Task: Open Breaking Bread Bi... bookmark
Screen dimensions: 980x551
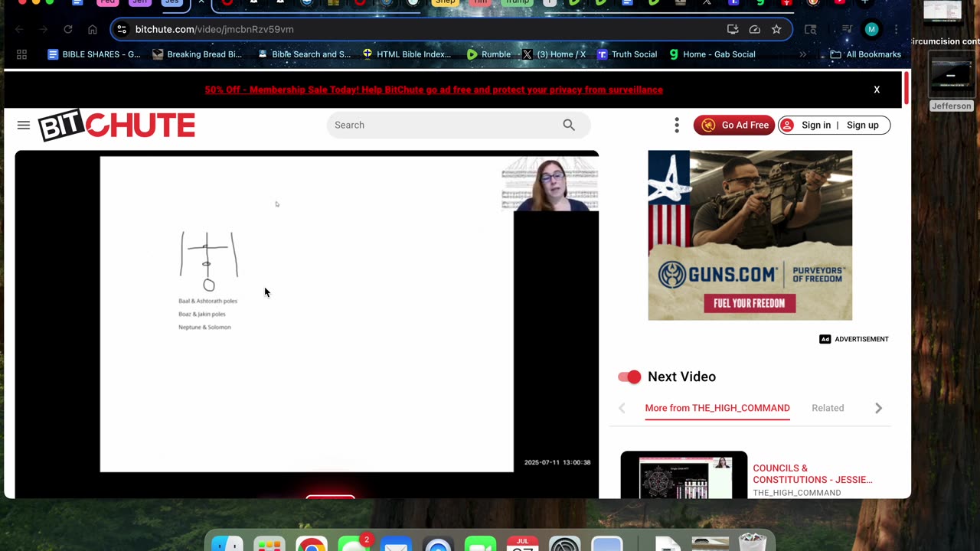Action: (x=198, y=54)
